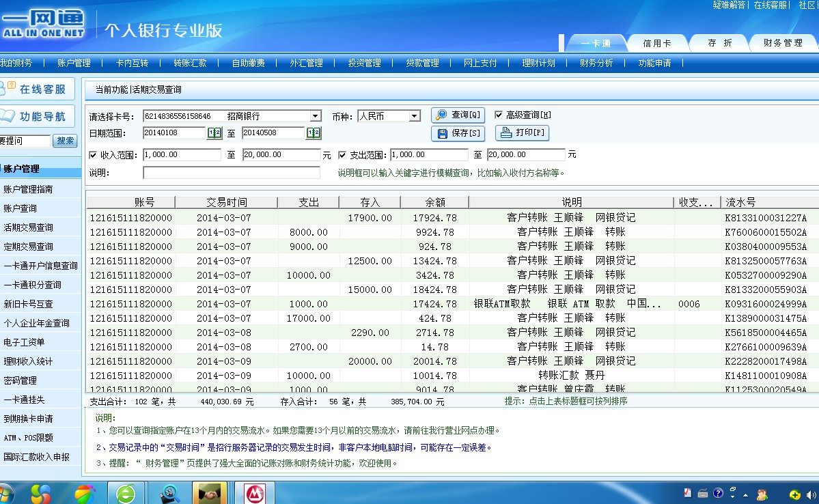Open the end date calendar picker
The height and width of the screenshot is (504, 819).
tap(314, 133)
